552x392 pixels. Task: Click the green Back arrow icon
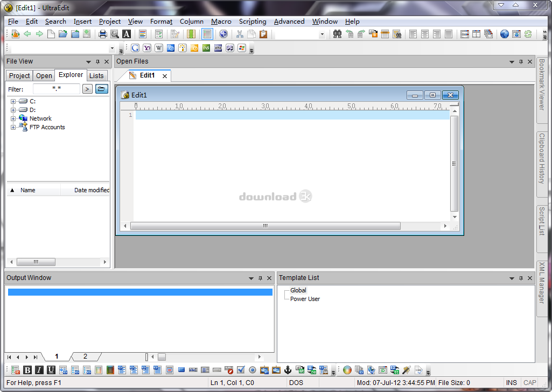click(x=27, y=34)
